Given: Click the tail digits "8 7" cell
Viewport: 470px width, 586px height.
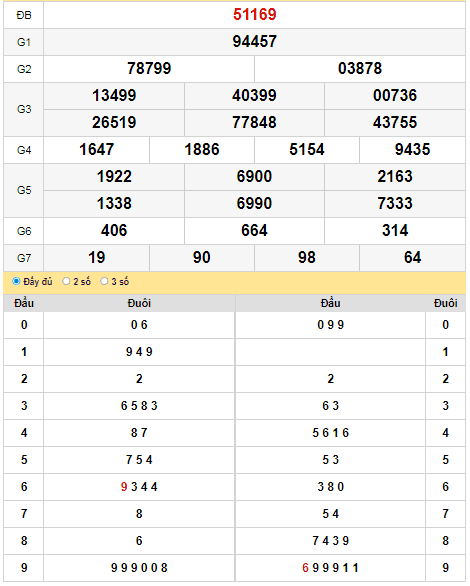Looking at the screenshot, I should pyautogui.click(x=139, y=433).
